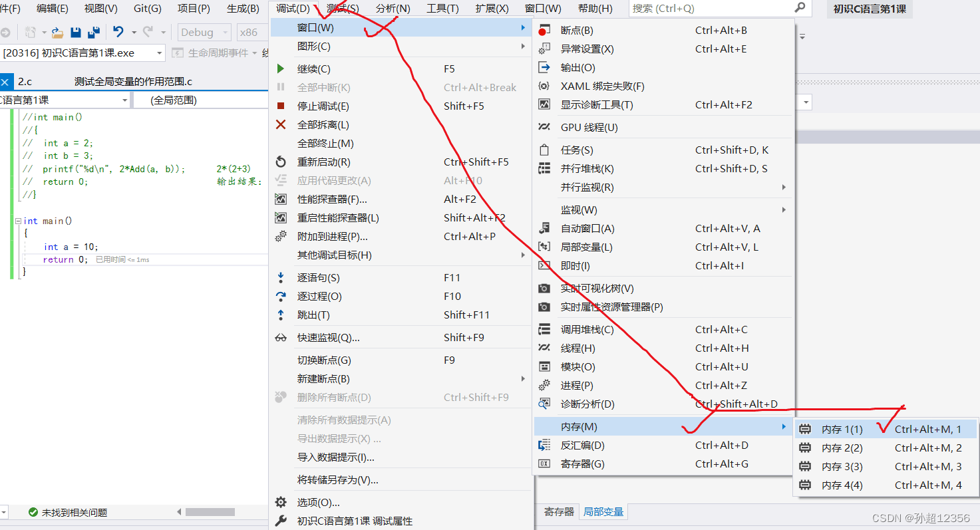This screenshot has width=980, height=530.
Task: Choose Memory 4 (内存 4)
Action: pyautogui.click(x=887, y=485)
